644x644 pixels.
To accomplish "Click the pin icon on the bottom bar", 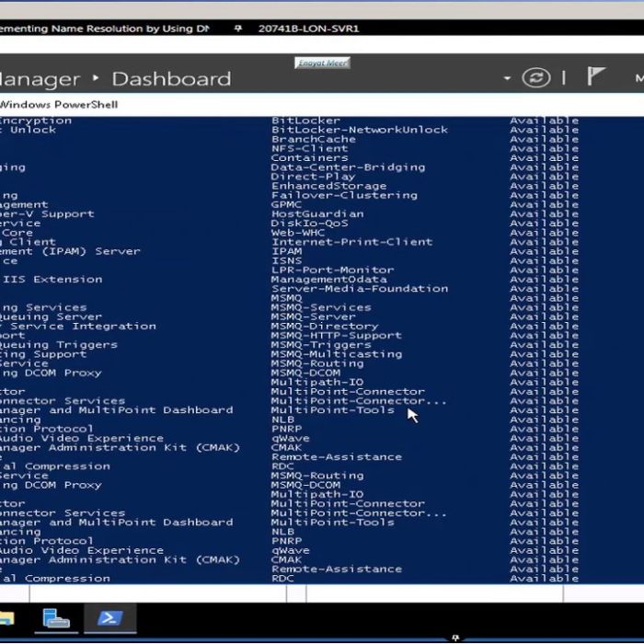I will click(x=455, y=638).
